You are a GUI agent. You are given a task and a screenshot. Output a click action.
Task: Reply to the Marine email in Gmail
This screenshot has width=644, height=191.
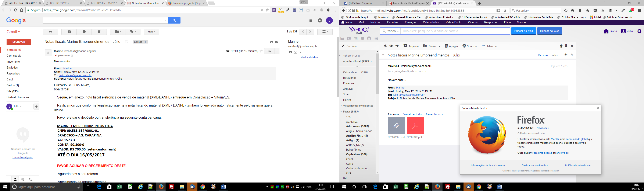point(269,51)
